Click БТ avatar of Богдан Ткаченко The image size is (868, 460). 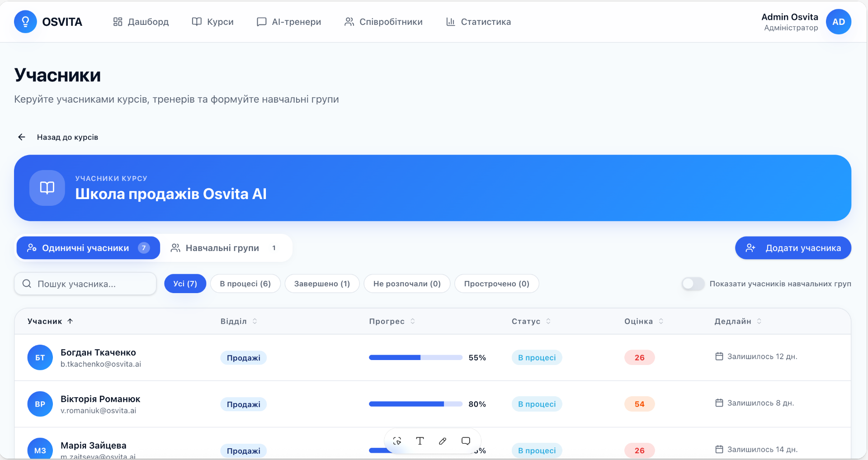(x=40, y=357)
